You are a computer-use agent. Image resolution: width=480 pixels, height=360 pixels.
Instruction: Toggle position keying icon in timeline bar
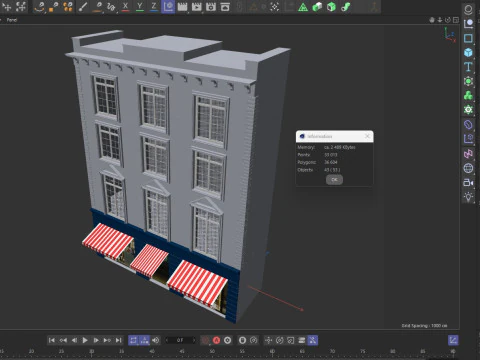268,340
